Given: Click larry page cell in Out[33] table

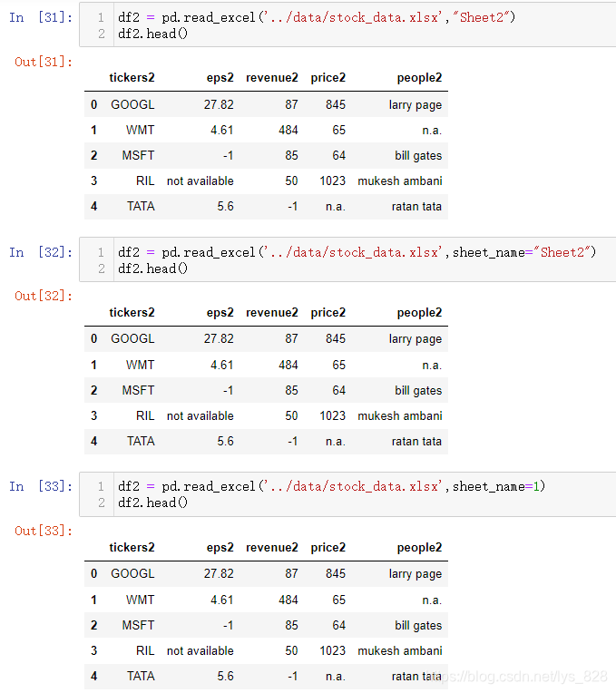Looking at the screenshot, I should [415, 574].
